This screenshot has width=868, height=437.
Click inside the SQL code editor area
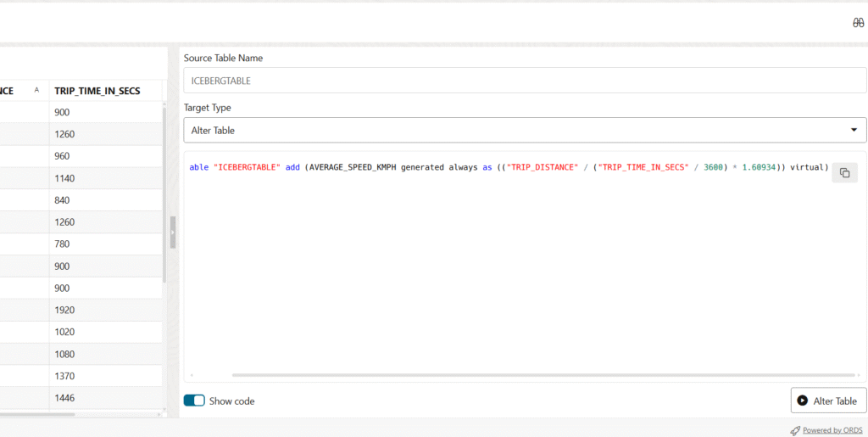pyautogui.click(x=509, y=272)
